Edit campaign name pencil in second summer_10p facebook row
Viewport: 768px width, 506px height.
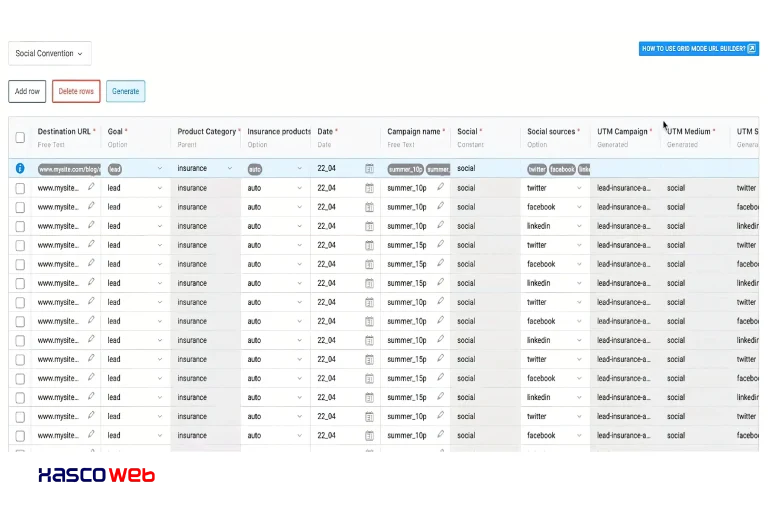tap(440, 320)
